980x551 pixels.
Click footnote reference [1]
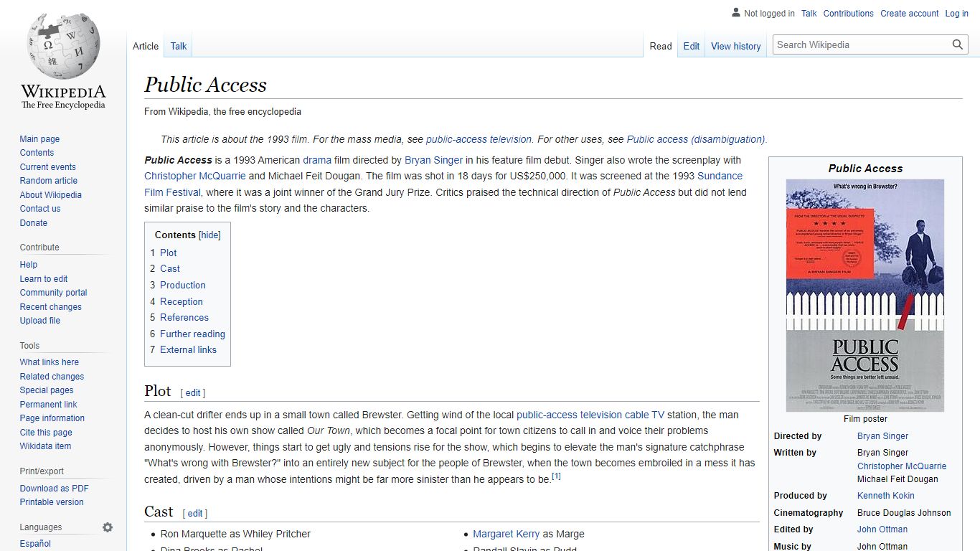556,476
